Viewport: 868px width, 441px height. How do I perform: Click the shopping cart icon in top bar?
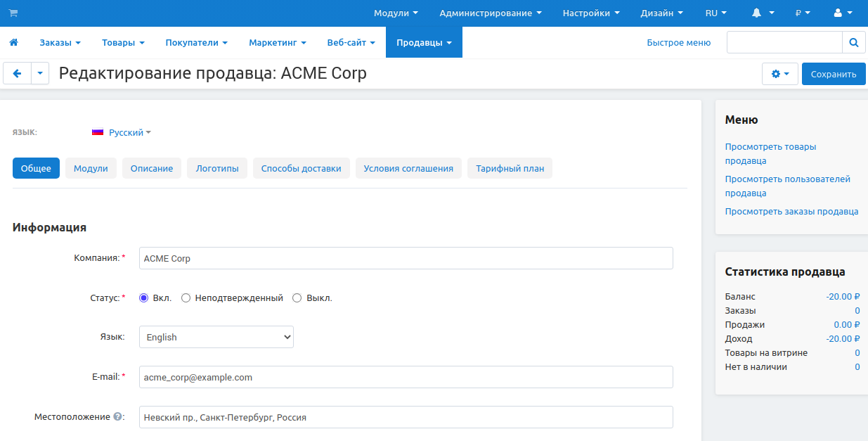coord(13,13)
